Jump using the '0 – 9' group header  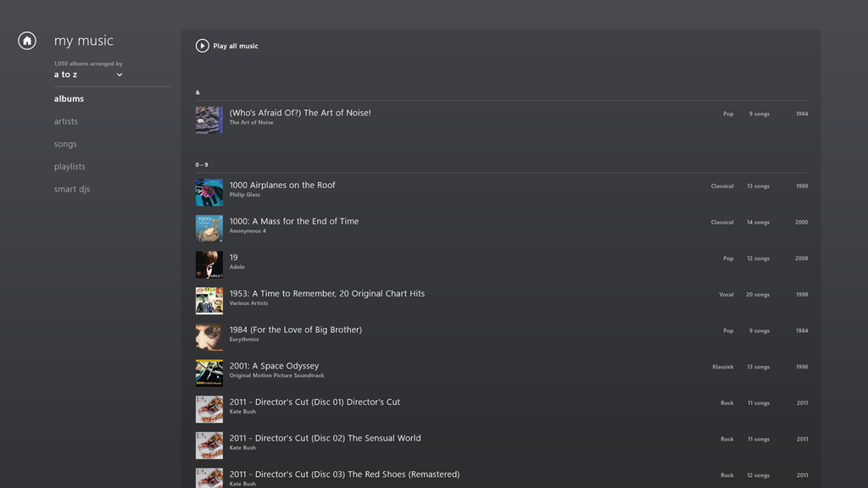pyautogui.click(x=202, y=165)
